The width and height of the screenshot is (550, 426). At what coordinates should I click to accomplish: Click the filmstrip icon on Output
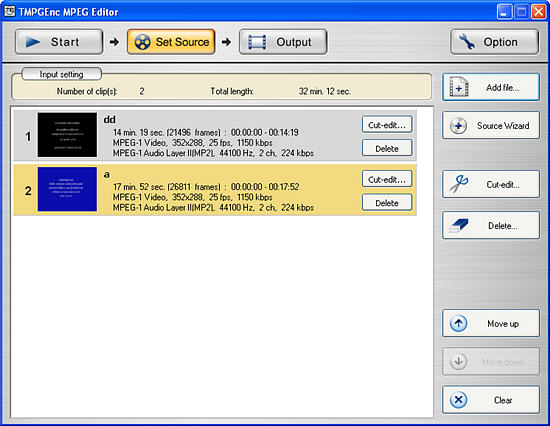click(x=257, y=42)
